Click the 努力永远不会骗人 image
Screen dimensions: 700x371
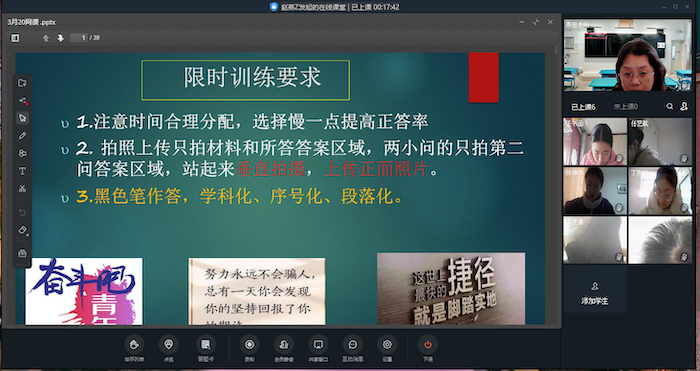coord(257,291)
